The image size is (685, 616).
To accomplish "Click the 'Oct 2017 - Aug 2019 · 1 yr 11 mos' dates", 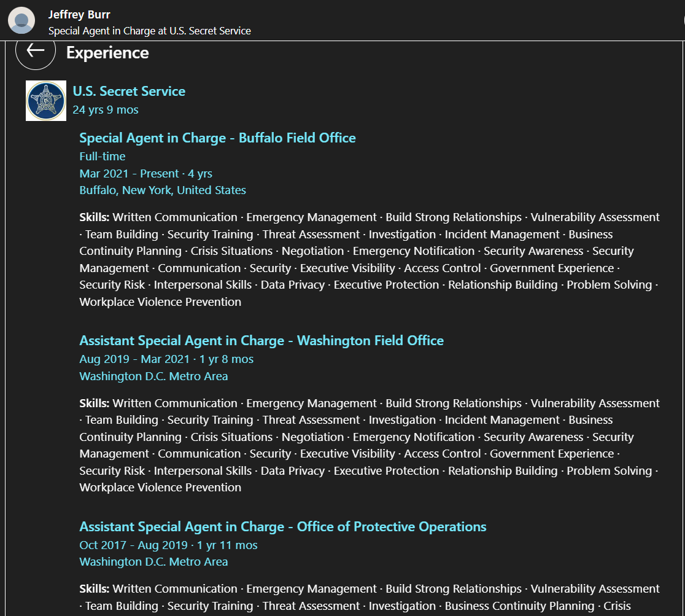I will 169,545.
